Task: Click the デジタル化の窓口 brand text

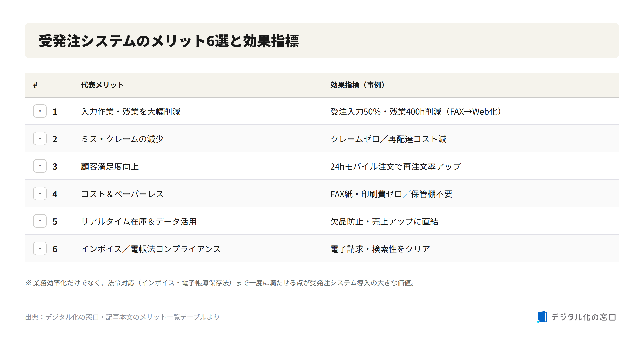Action: [583, 317]
